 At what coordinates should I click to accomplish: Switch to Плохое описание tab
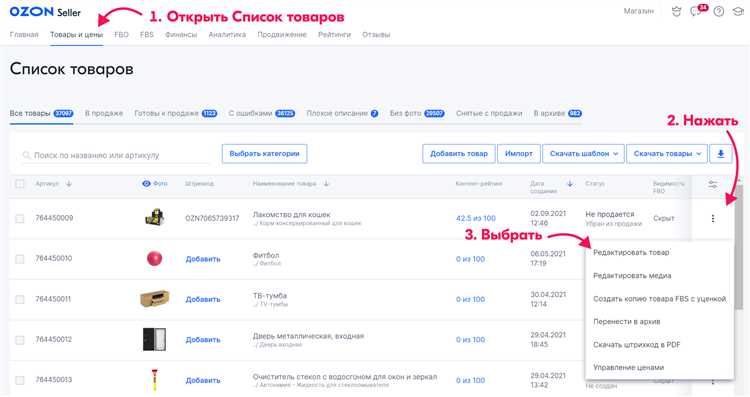[x=342, y=113]
